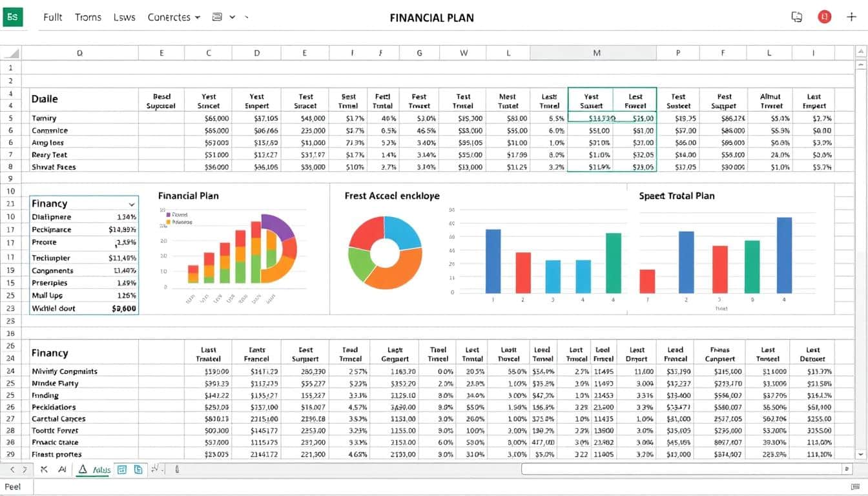
Task: Click the Peel status bar text
Action: click(13, 486)
